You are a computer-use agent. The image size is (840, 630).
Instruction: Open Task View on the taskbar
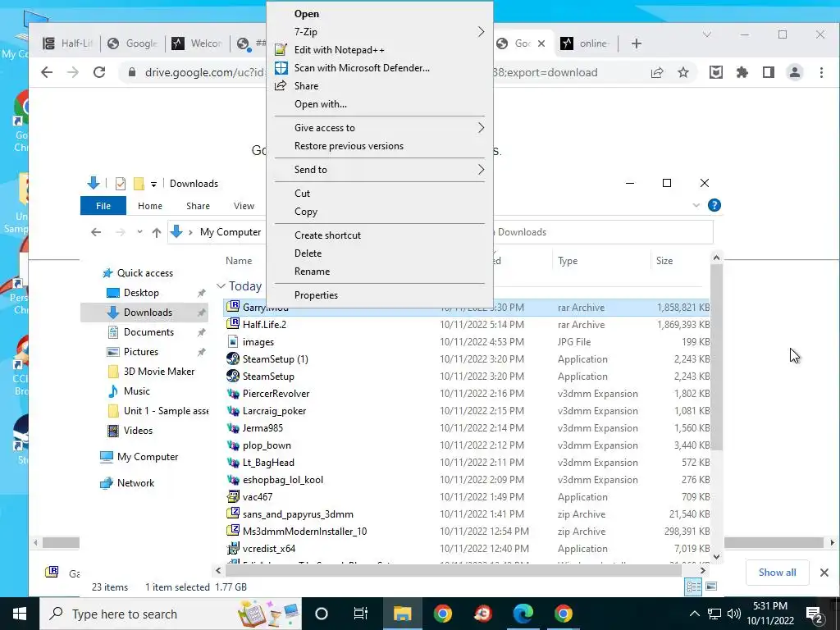(x=361, y=614)
